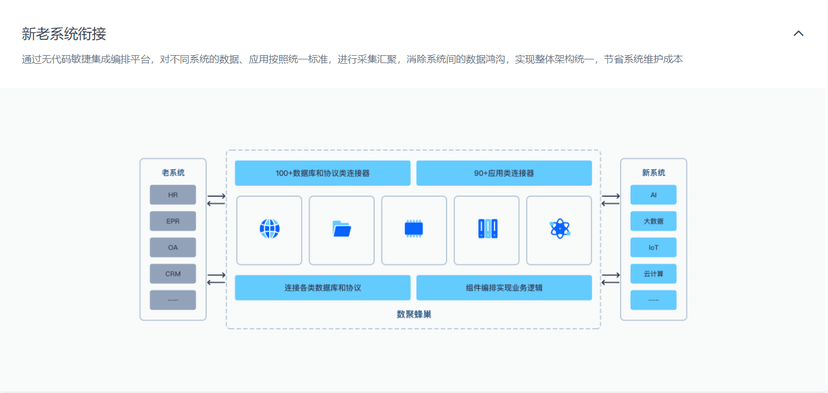Image resolution: width=828 pixels, height=393 pixels.
Task: Select the AI box in 新系统
Action: tap(653, 194)
